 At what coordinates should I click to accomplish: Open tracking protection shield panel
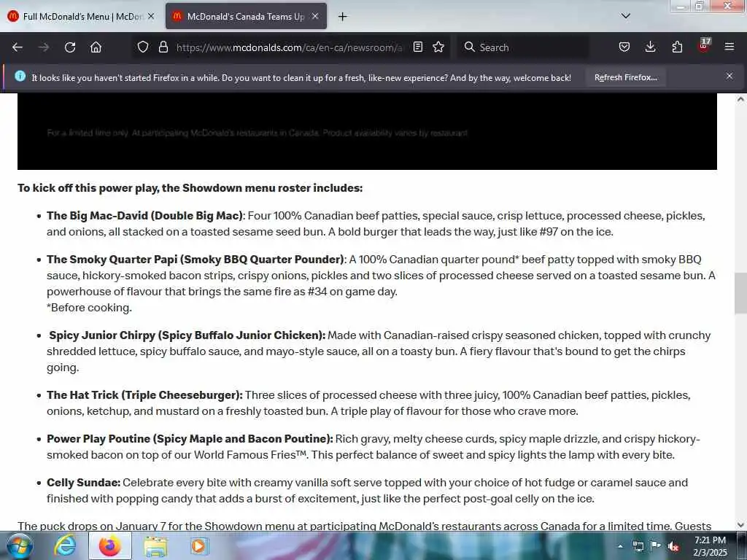point(143,47)
